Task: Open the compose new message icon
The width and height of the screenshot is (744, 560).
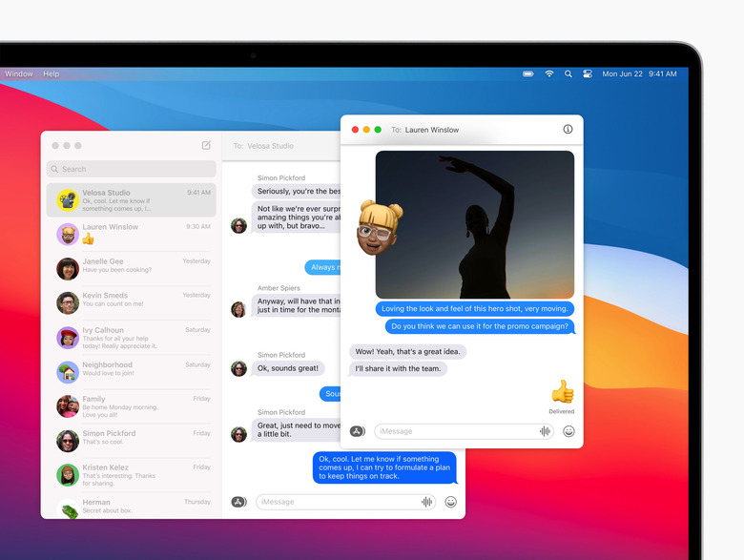Action: click(x=206, y=145)
